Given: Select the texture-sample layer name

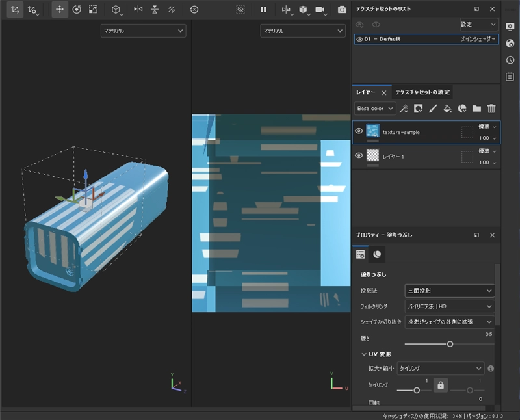Looking at the screenshot, I should tap(401, 133).
